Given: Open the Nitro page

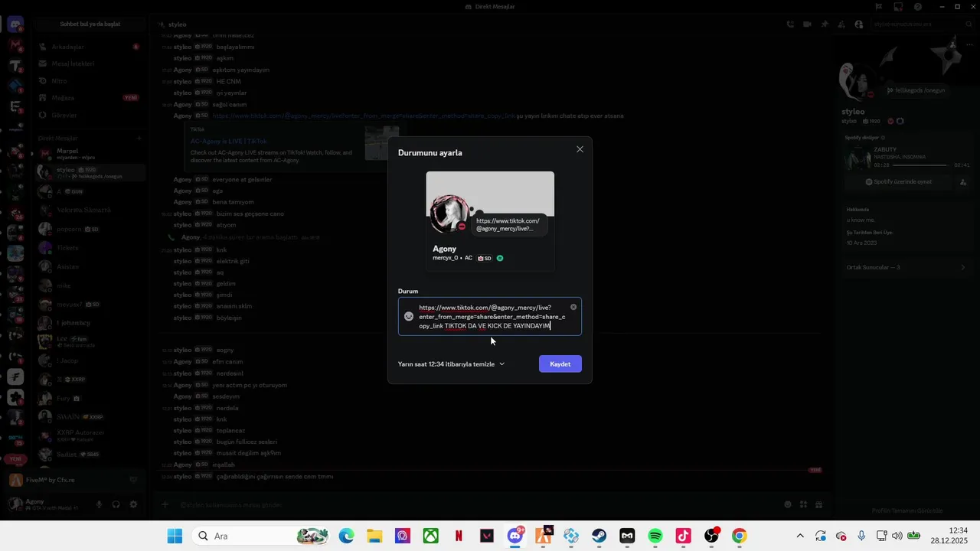Looking at the screenshot, I should click(90, 80).
